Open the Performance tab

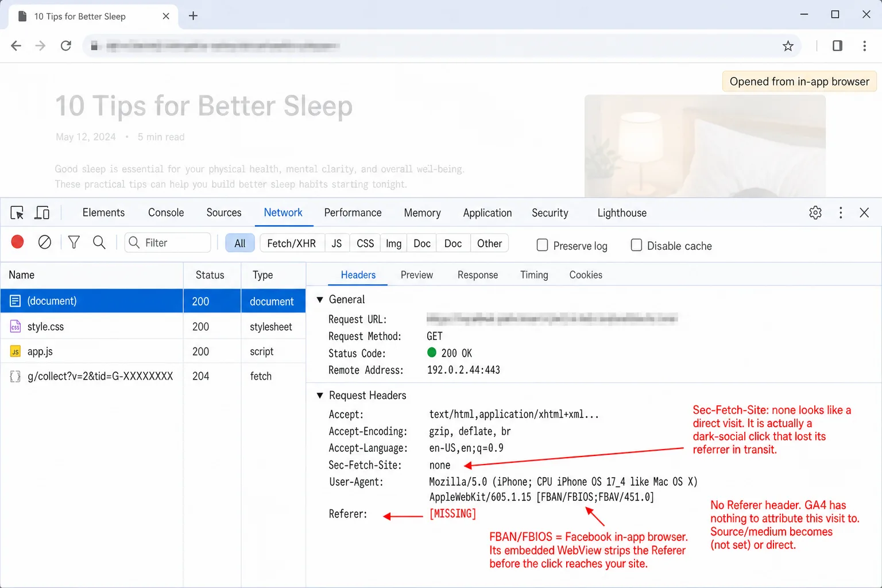coord(353,213)
